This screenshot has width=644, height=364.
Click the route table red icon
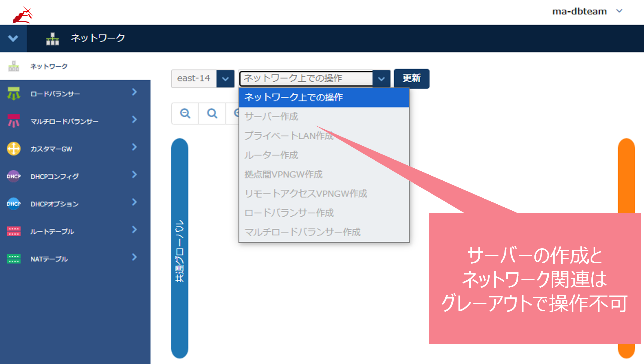tap(14, 231)
